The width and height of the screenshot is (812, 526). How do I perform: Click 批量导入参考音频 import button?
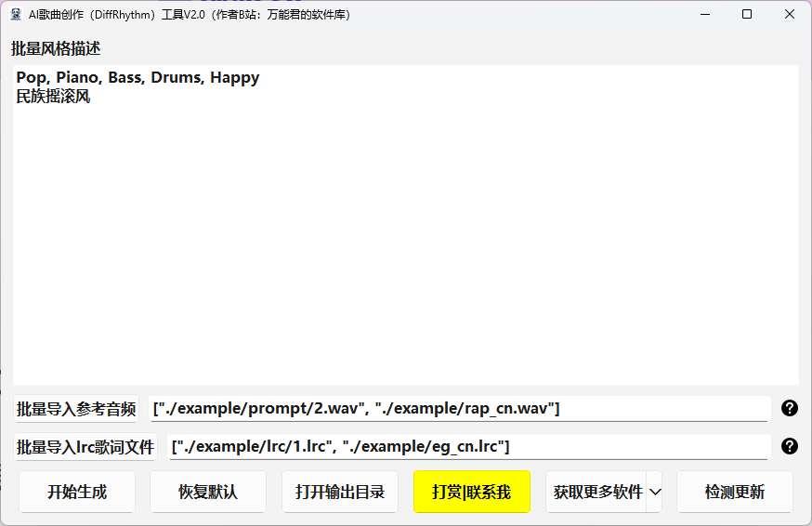click(76, 409)
